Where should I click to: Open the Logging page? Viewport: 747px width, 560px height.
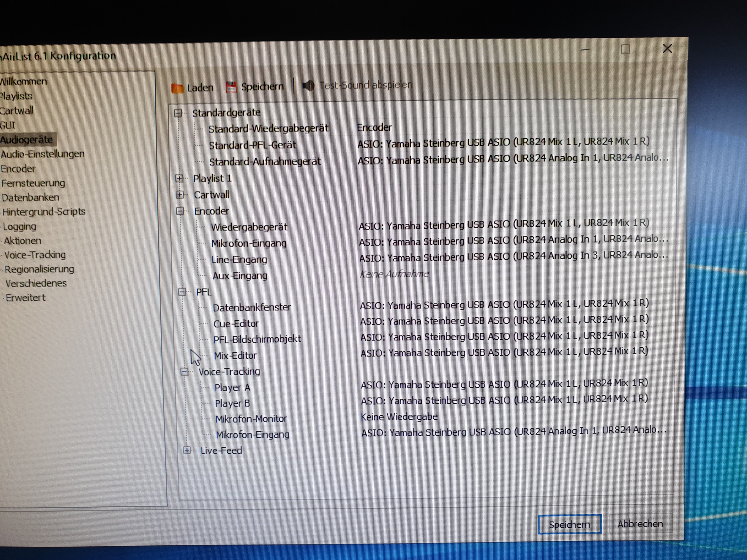[19, 227]
